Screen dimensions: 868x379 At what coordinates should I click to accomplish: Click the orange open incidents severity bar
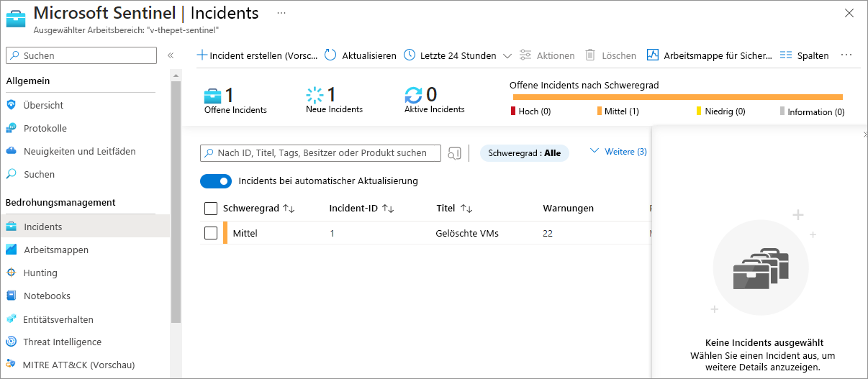(x=677, y=97)
